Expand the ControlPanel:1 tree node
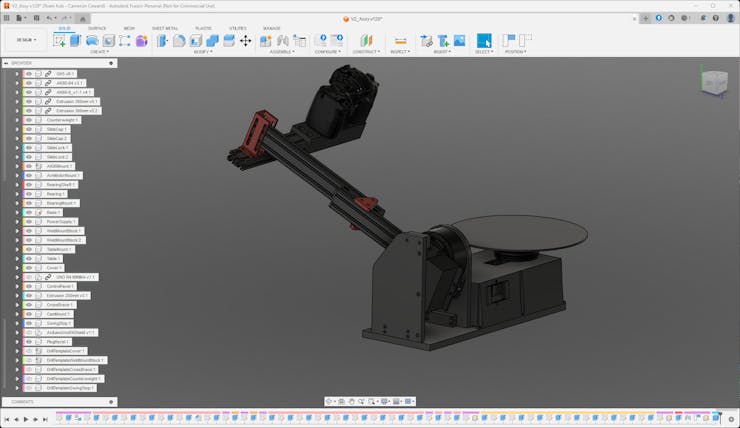The width and height of the screenshot is (740, 428). [x=18, y=287]
